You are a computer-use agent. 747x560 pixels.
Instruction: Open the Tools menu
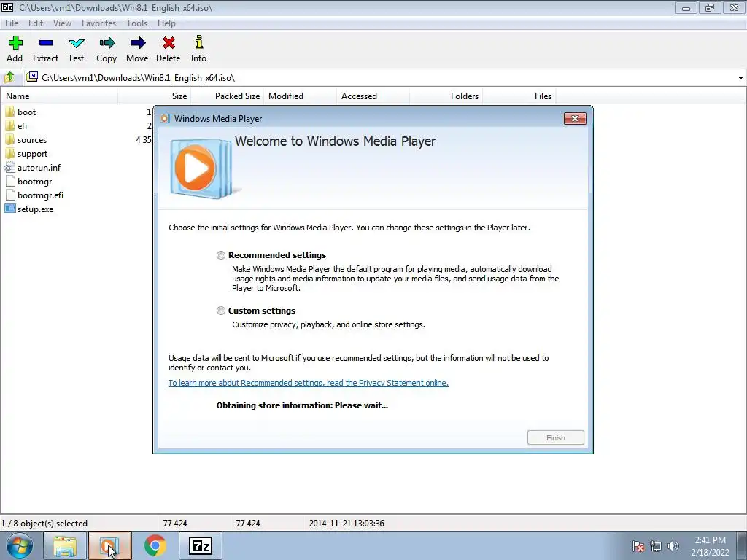[136, 23]
